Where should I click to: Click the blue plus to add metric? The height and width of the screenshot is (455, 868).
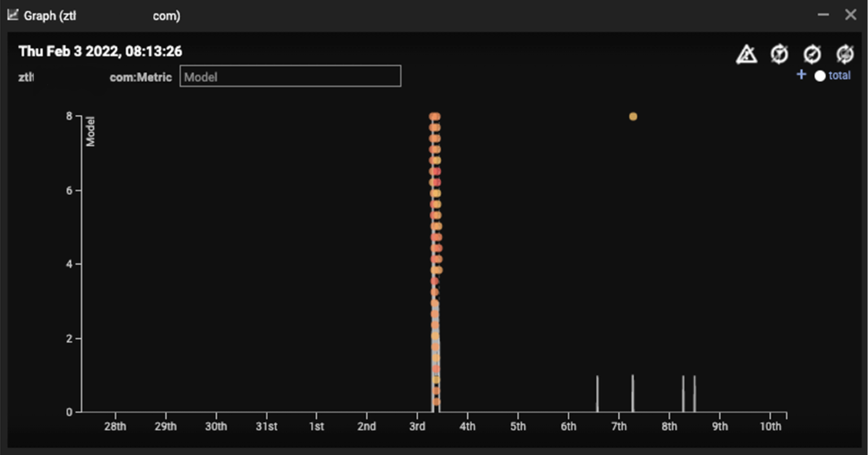click(801, 75)
